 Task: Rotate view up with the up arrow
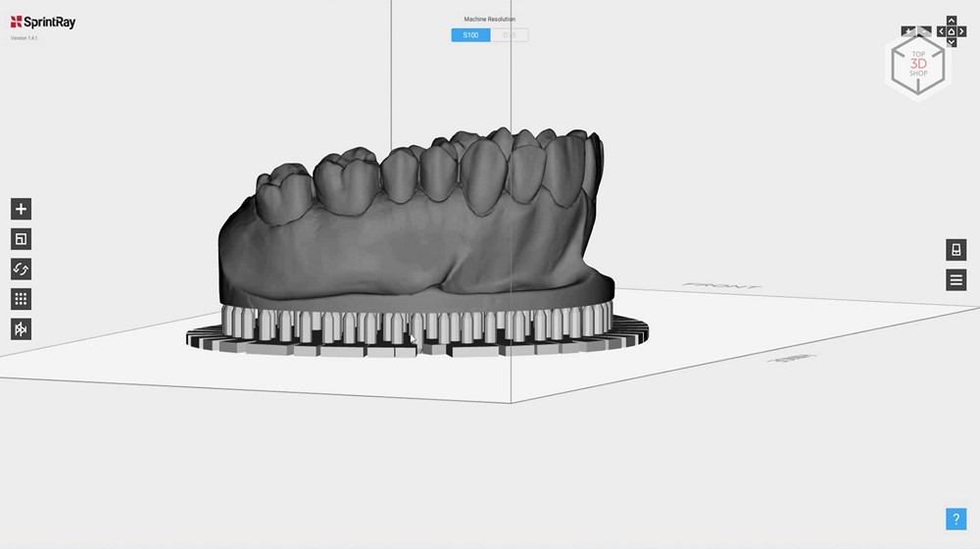coord(952,21)
